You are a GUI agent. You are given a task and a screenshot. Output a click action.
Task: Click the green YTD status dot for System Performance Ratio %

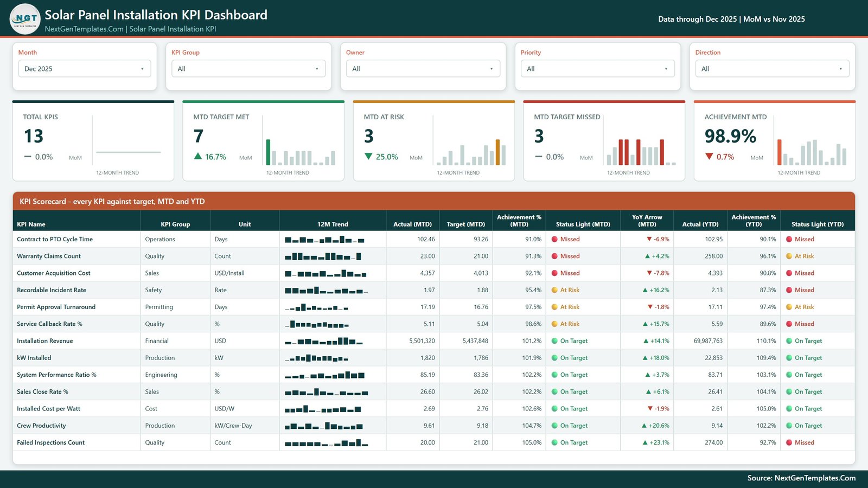789,375
